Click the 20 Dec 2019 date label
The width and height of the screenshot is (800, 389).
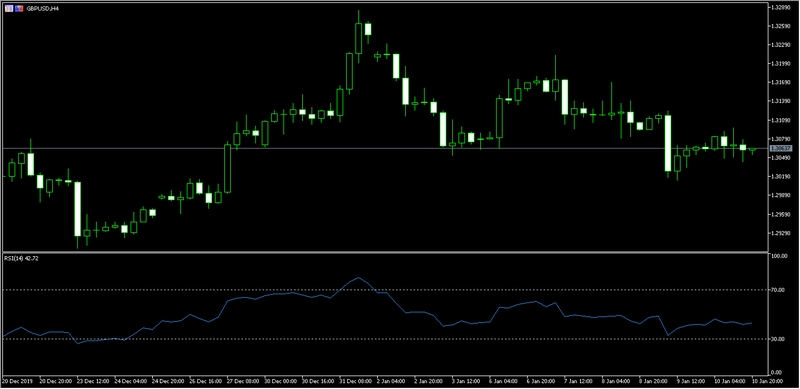coord(15,381)
